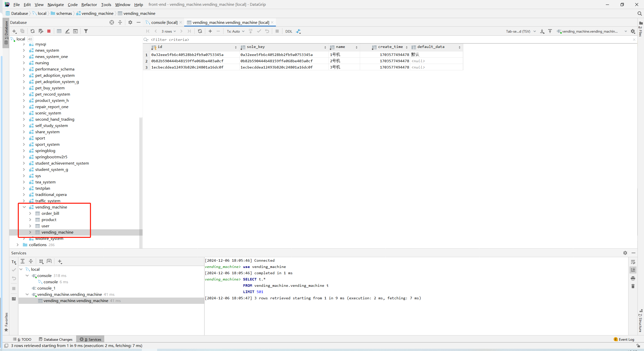Screen dimensions: 644x351
Task: Open Database panel settings gear
Action: coord(130,22)
